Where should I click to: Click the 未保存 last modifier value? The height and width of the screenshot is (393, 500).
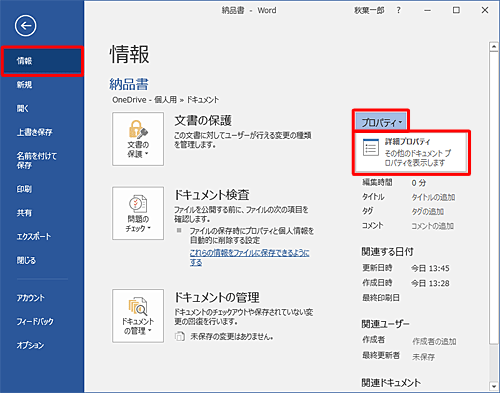click(423, 357)
